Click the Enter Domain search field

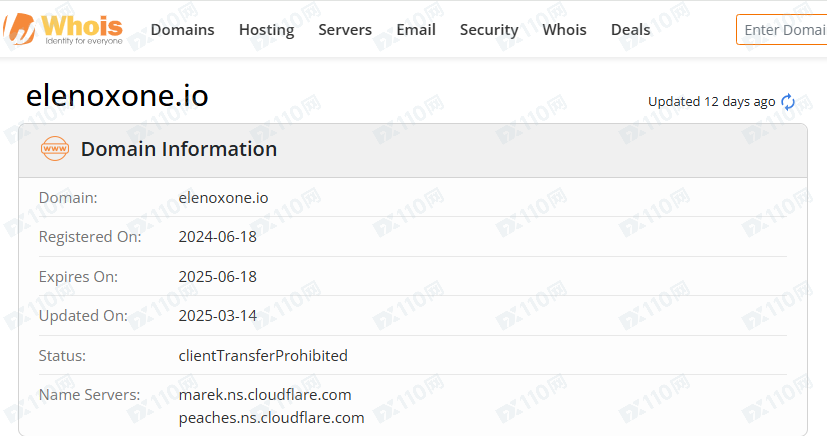click(x=784, y=30)
